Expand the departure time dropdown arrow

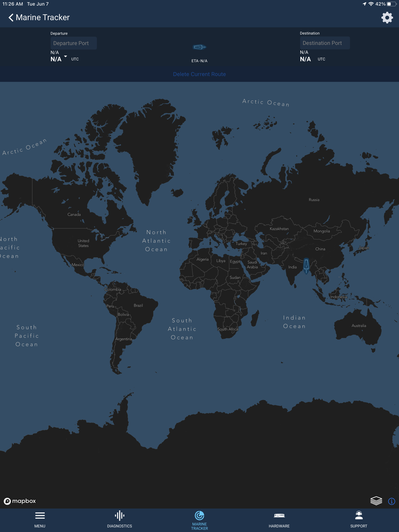(66, 57)
